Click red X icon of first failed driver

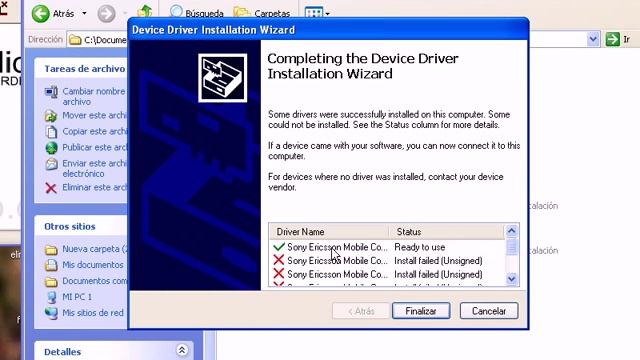279,260
